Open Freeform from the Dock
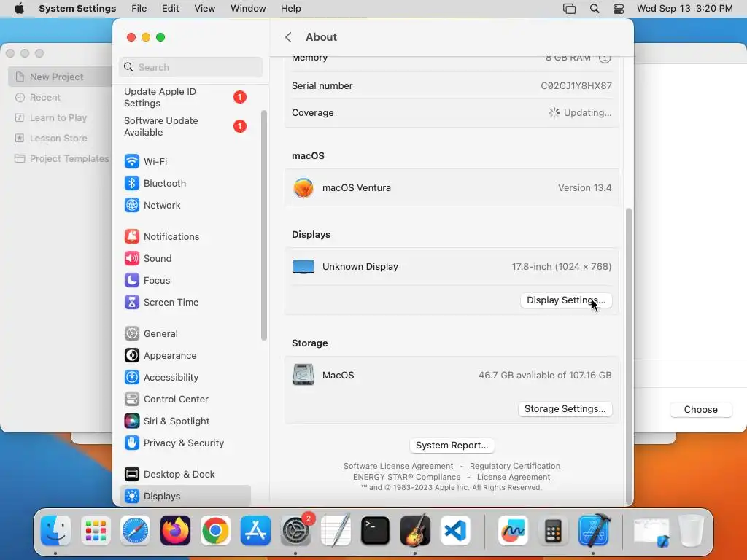 point(513,531)
